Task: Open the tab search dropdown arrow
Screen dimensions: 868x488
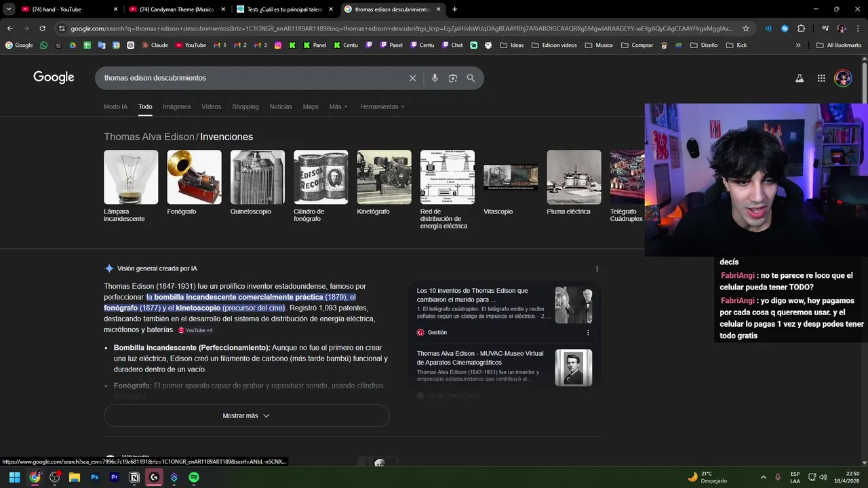Action: coord(9,9)
